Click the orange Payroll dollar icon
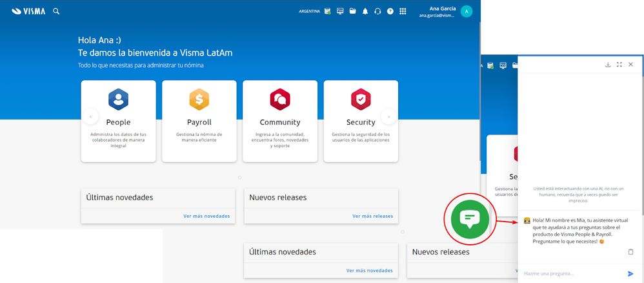This screenshot has width=644, height=283. [x=199, y=100]
